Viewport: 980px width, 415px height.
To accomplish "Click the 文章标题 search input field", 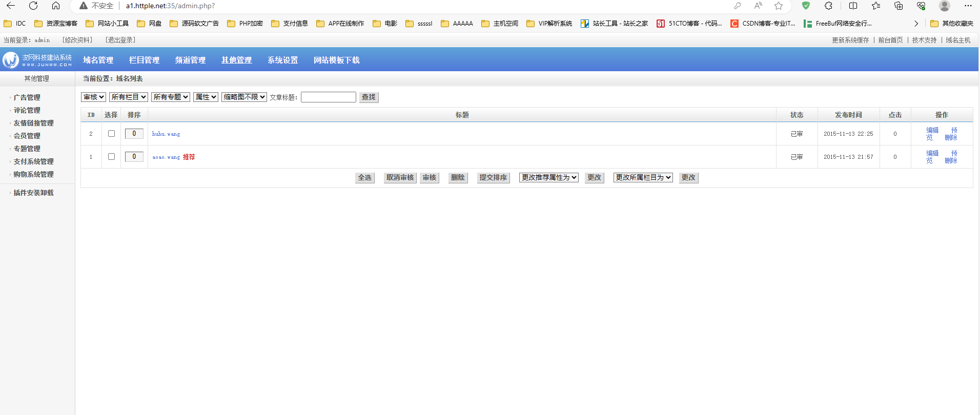I will (x=329, y=97).
